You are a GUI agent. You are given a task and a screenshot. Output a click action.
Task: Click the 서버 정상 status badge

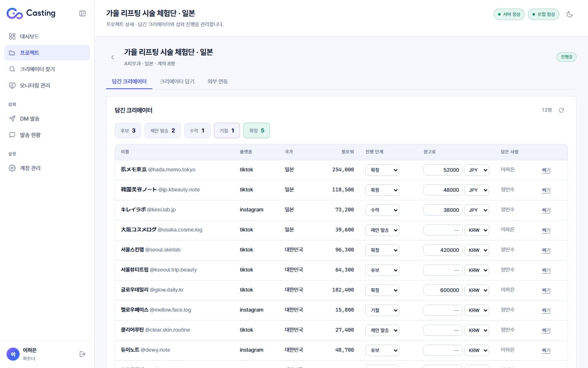click(x=509, y=14)
